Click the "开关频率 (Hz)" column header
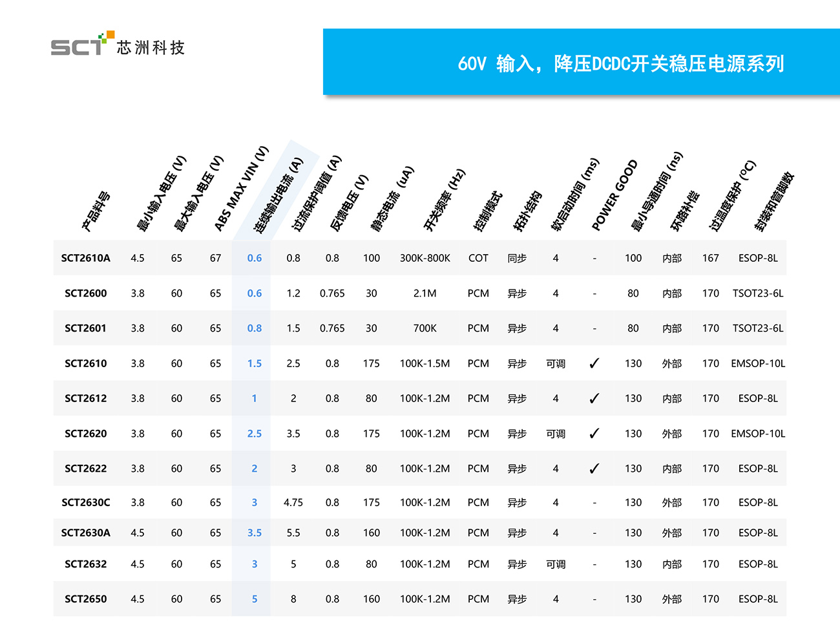 pyautogui.click(x=445, y=200)
